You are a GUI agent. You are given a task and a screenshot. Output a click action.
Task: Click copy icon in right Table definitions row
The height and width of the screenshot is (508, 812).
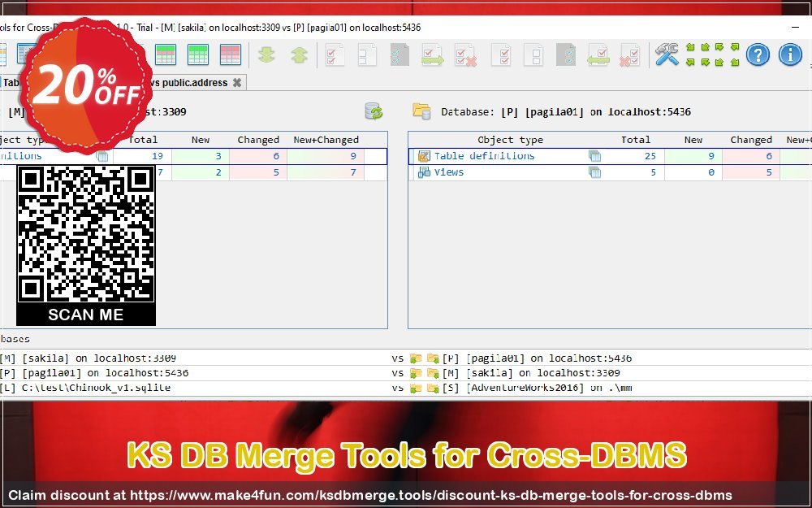(x=594, y=155)
